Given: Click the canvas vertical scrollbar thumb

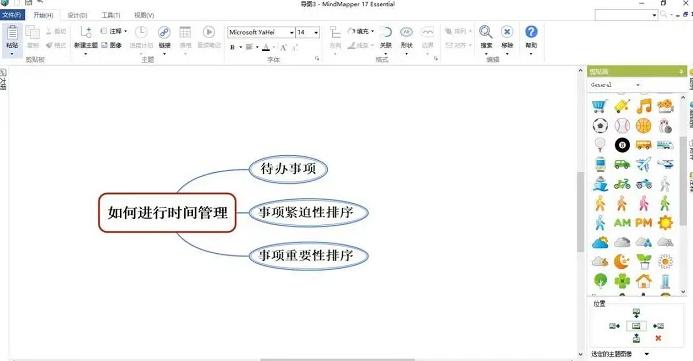Looking at the screenshot, I should coord(580,212).
